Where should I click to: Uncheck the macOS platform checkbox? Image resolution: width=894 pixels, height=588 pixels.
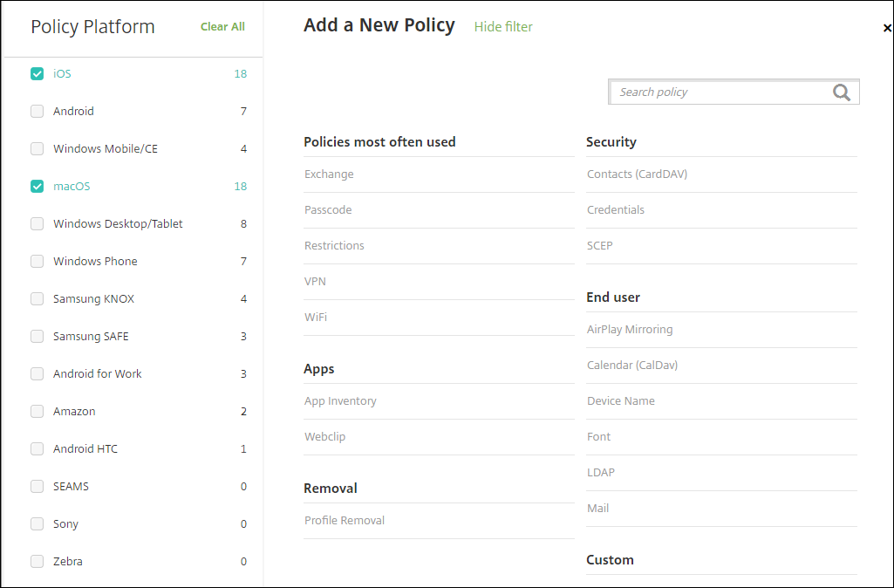(x=37, y=187)
